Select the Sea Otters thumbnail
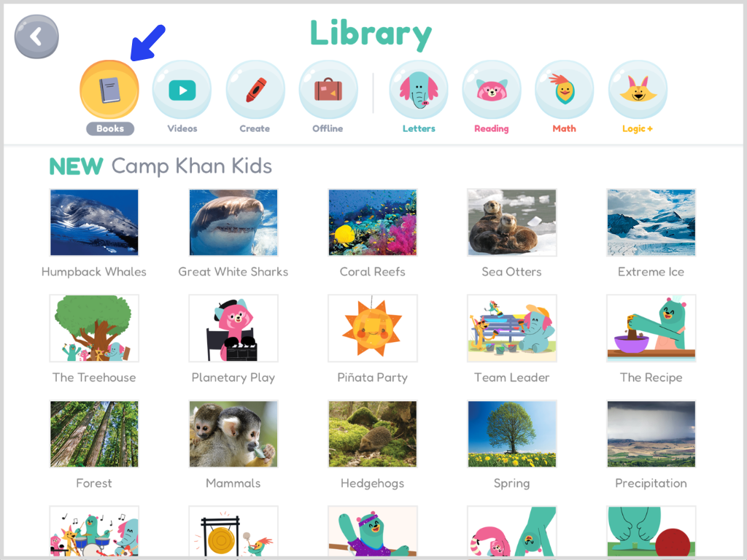Screen dimensions: 747x560 click(x=511, y=222)
